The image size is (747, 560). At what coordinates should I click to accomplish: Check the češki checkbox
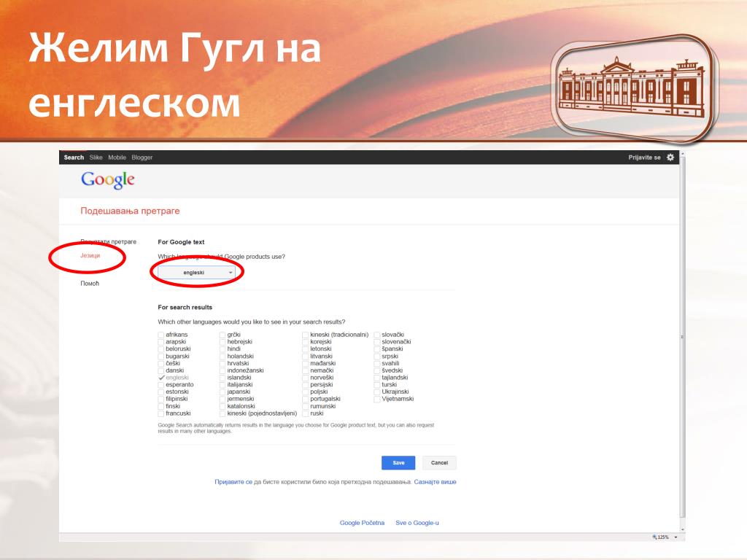(x=161, y=363)
